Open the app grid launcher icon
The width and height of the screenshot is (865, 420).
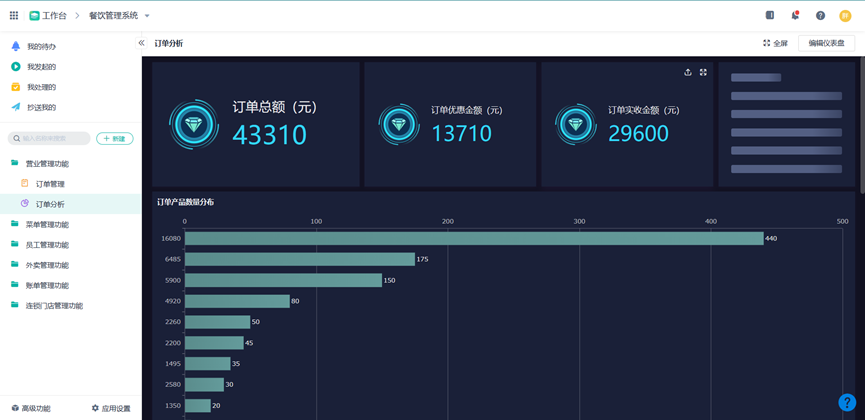click(13, 15)
